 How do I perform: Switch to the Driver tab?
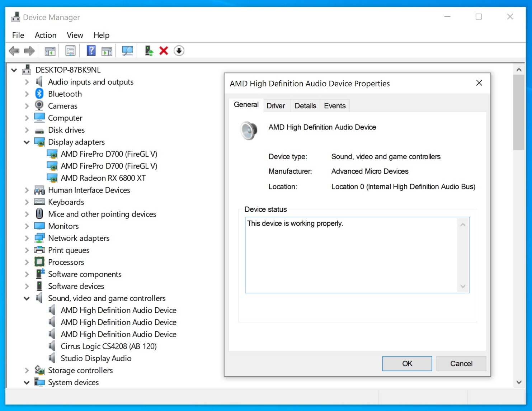click(276, 106)
